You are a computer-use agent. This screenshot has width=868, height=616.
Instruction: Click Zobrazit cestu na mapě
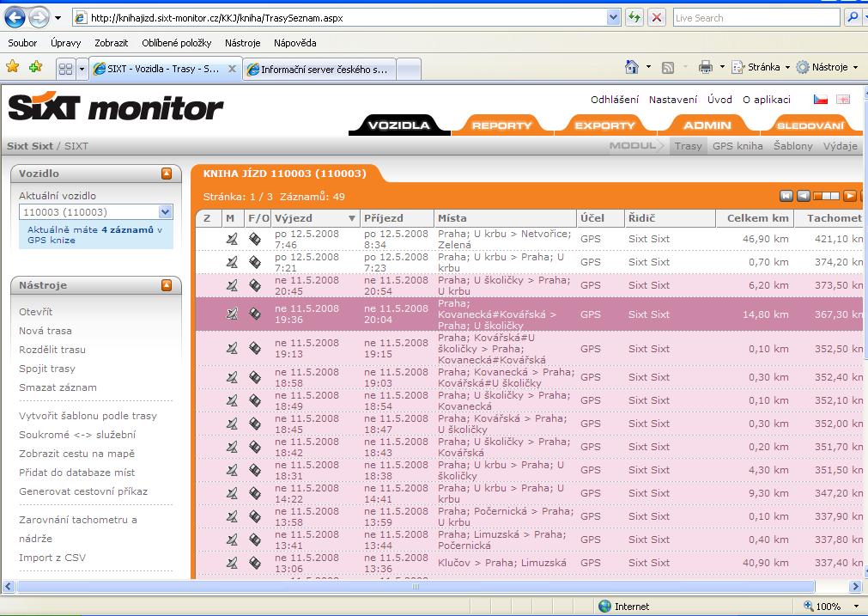(x=77, y=454)
